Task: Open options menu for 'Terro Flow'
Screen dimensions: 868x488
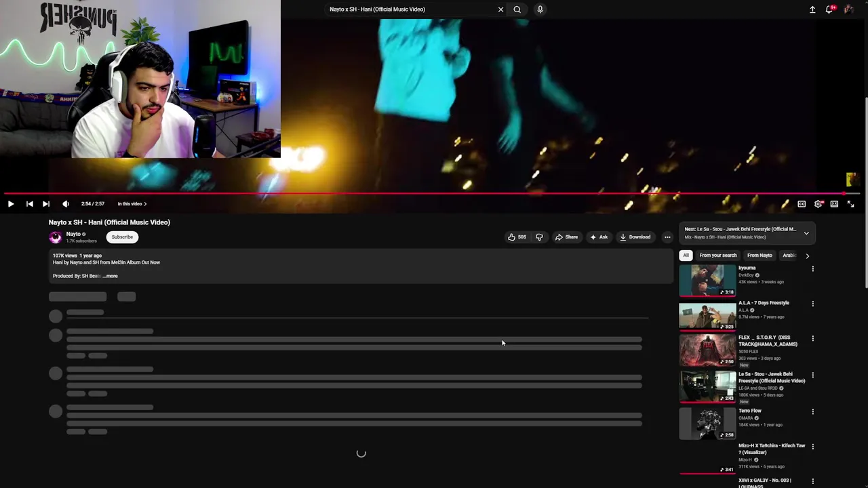Action: click(x=812, y=411)
